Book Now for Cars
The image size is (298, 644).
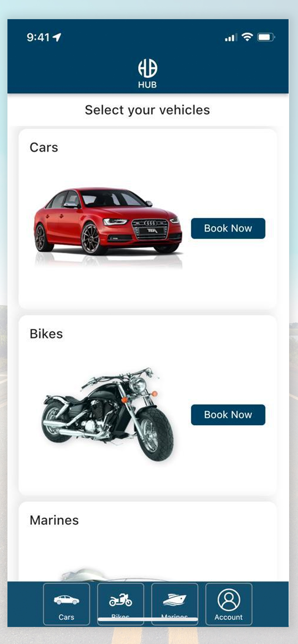tap(228, 228)
